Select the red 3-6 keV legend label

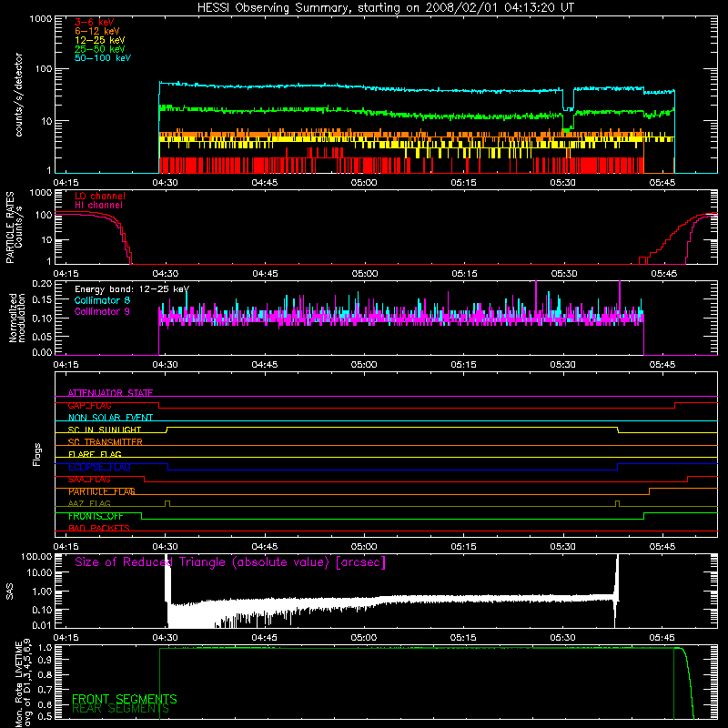click(94, 22)
